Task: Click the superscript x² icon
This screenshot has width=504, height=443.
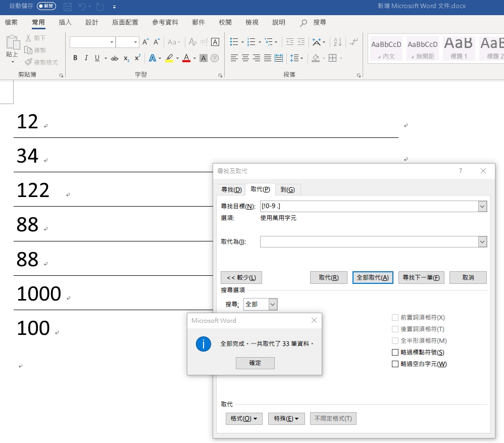Action: point(137,58)
